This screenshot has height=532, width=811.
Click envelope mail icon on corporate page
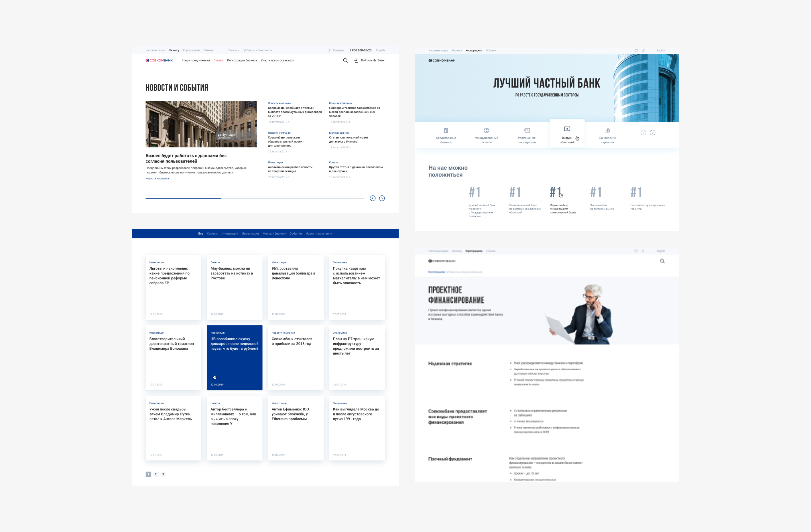coord(636,50)
